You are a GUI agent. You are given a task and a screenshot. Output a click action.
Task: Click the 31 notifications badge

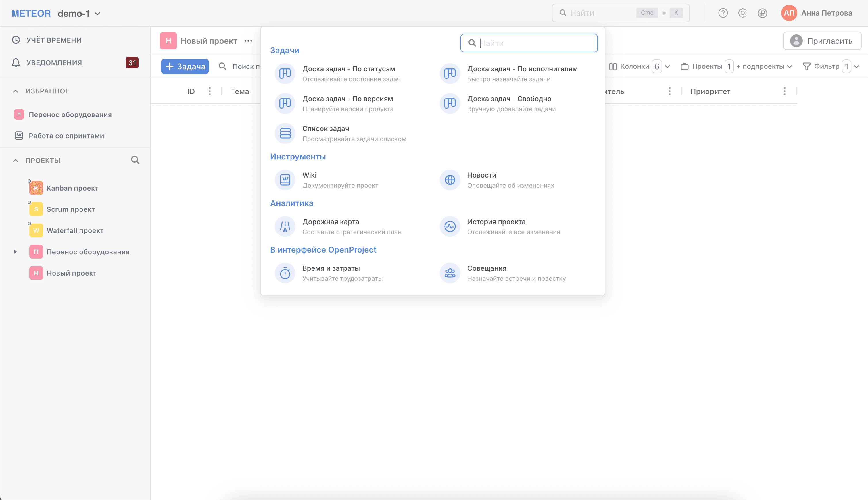coord(132,63)
